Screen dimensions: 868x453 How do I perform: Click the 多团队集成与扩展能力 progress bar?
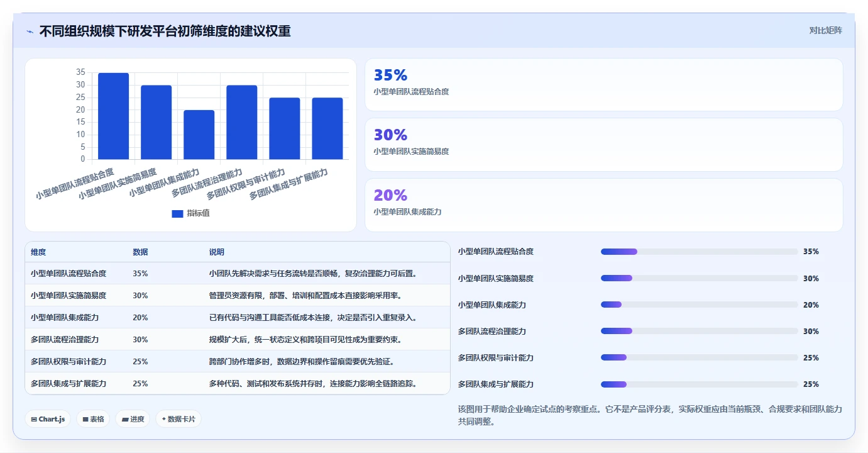click(x=699, y=384)
